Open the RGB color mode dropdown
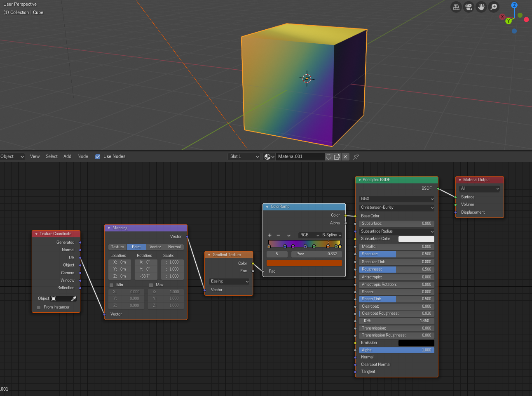 pos(309,235)
